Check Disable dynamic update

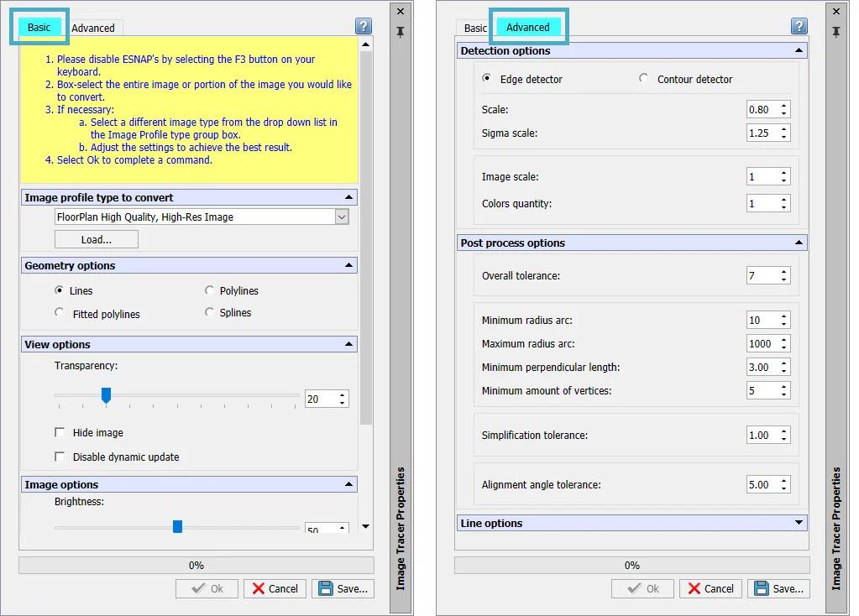[60, 457]
